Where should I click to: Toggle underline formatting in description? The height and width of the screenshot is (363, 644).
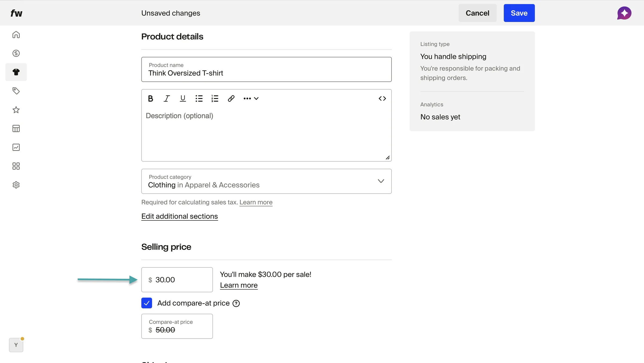(183, 99)
